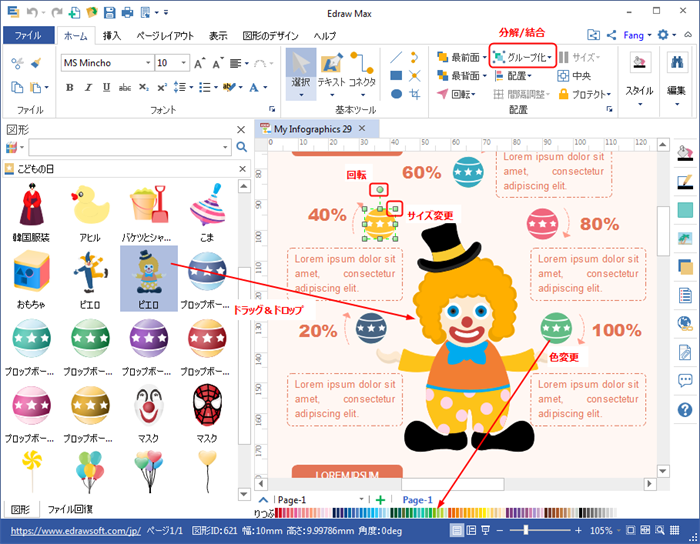
Task: Open the 挿入 (Insert) ribbon tab
Action: point(112,35)
